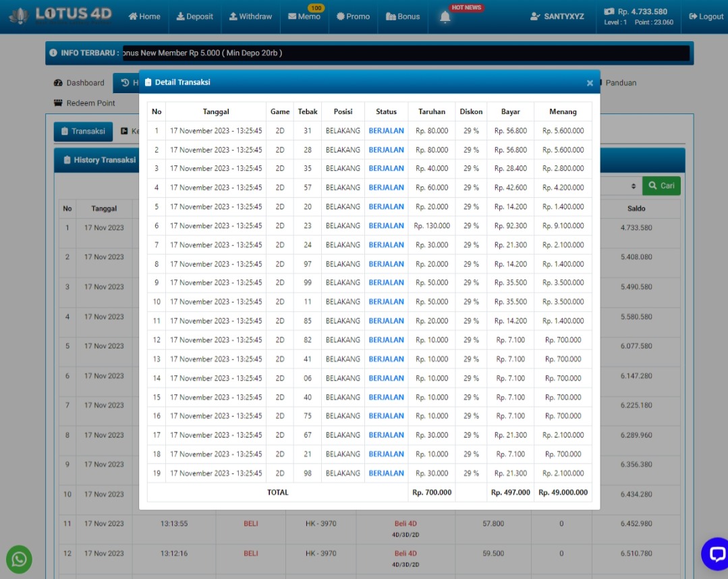728x579 pixels.
Task: Open the Memo inbox
Action: 304,17
